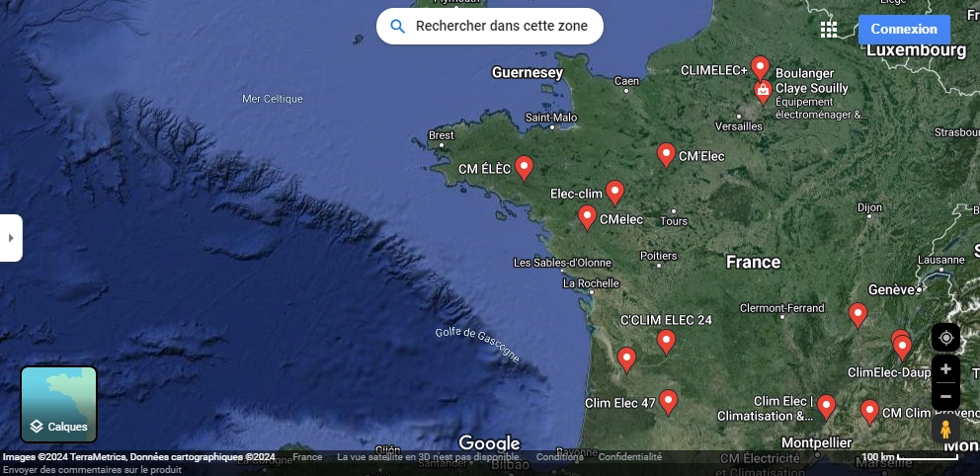Viewport: 980px width, 476px height.
Task: Click the Street View pegman icon
Action: click(945, 430)
